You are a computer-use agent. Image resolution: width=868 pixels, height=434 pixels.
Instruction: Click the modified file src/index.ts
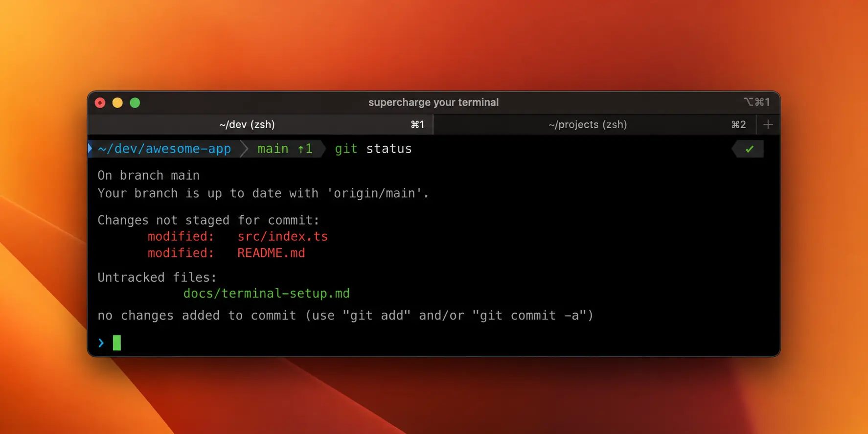point(282,236)
